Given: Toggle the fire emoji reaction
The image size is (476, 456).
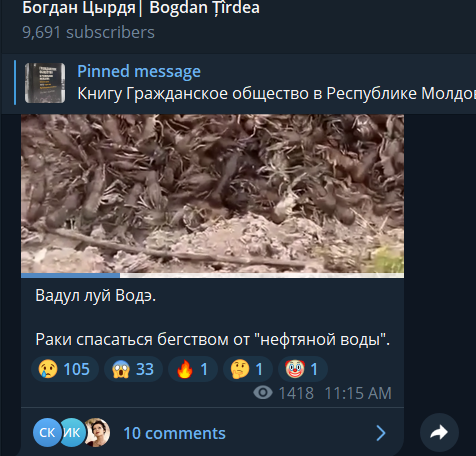Looking at the screenshot, I should (x=193, y=369).
